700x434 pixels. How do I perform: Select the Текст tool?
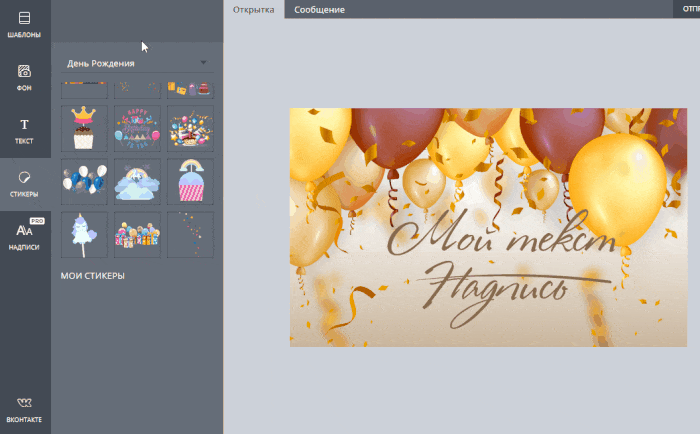point(24,131)
